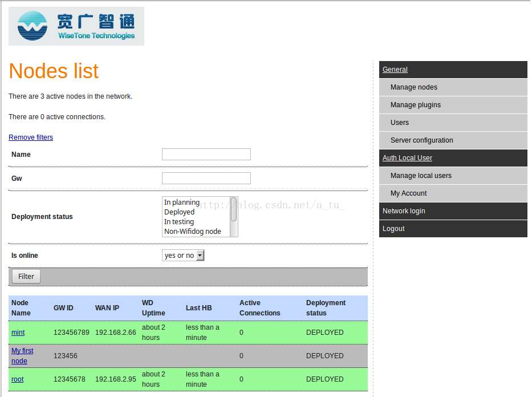Go to My Account
532x397 pixels.
(x=409, y=193)
